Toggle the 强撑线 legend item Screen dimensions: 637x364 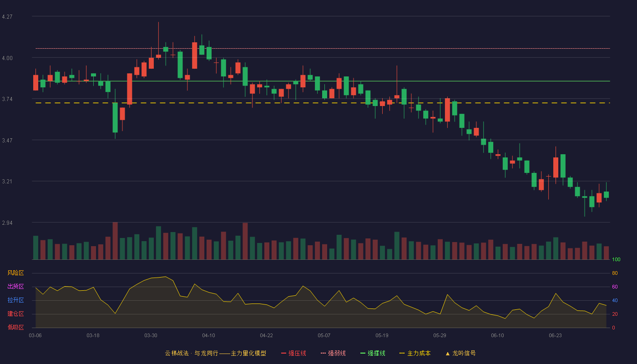tap(373, 353)
